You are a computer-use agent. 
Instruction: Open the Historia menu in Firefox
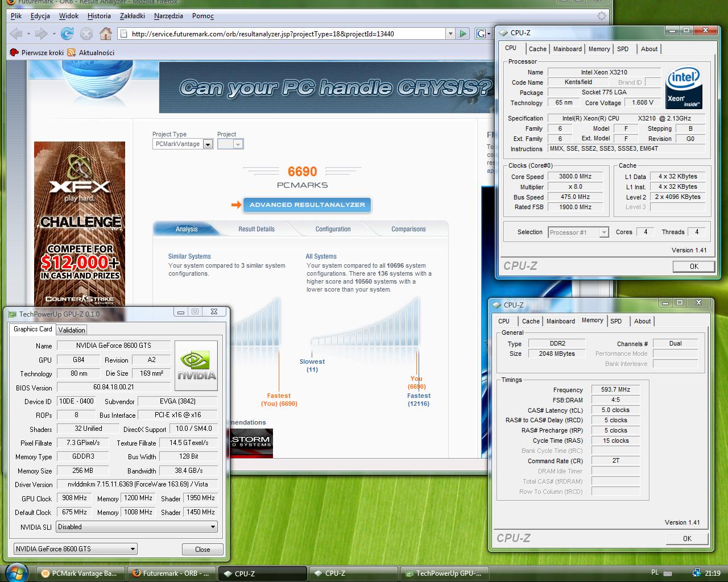coord(100,16)
